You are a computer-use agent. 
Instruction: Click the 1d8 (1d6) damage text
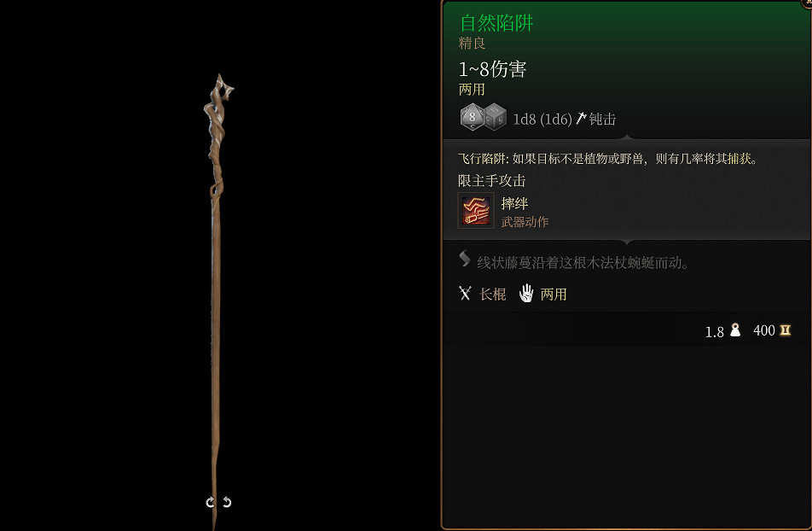pyautogui.click(x=542, y=120)
